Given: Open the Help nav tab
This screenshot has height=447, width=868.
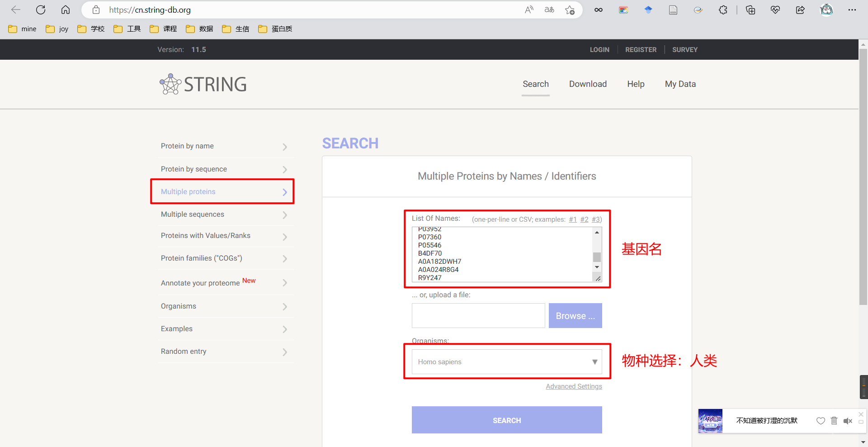Looking at the screenshot, I should tap(636, 84).
